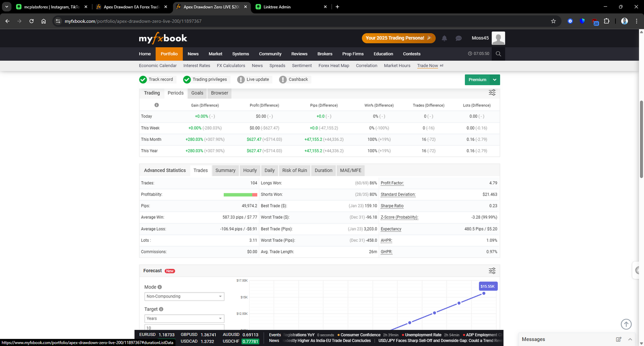Open the Non-Compounding mode dropdown

pyautogui.click(x=184, y=296)
